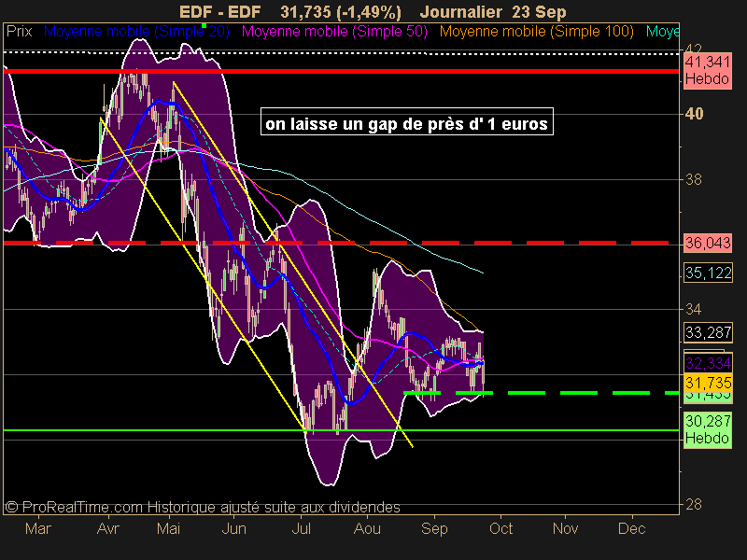Click the yellow 31,735 current price label

coord(708,383)
